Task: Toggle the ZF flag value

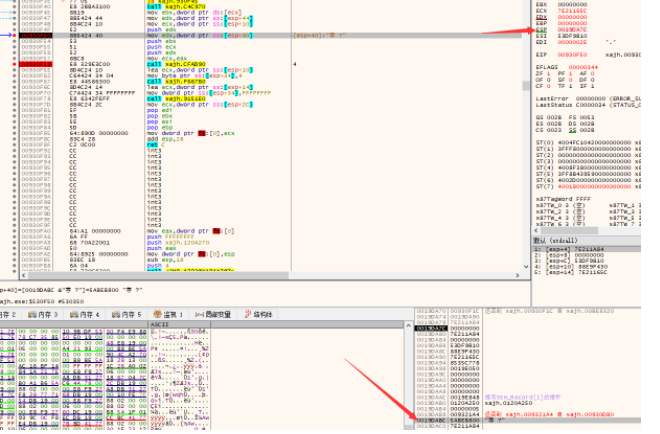Action: [548, 73]
